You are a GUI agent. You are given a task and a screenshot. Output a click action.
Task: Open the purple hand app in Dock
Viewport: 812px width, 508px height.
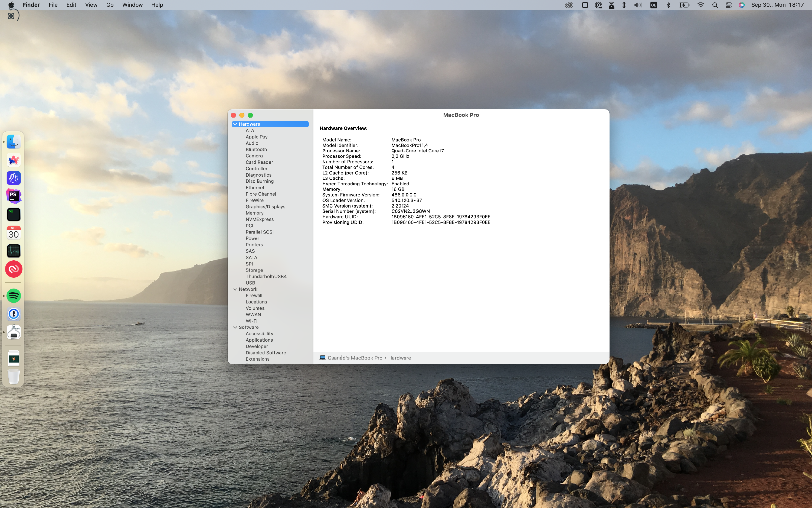(x=14, y=178)
